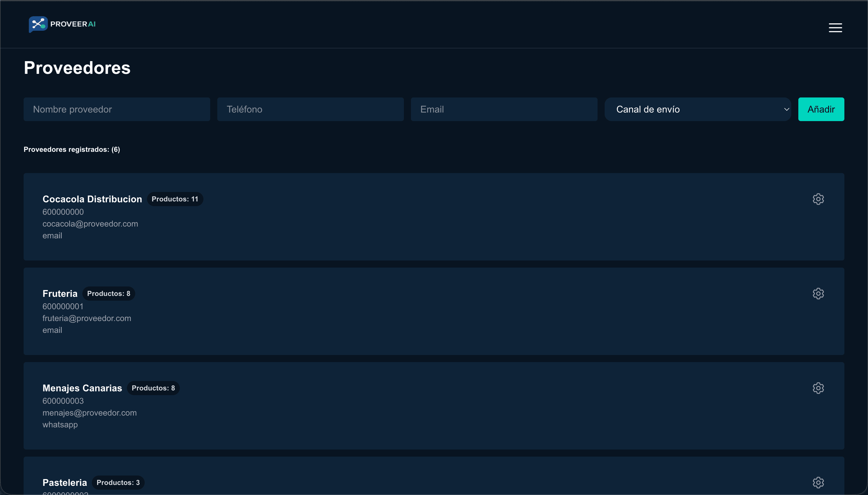Expand the Canal de envío dropdown

(x=698, y=109)
